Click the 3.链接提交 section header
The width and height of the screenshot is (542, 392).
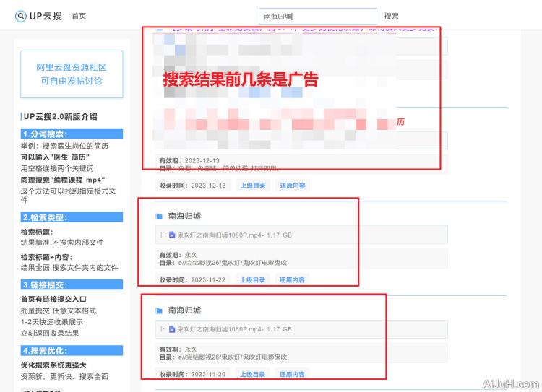pyautogui.click(x=72, y=284)
